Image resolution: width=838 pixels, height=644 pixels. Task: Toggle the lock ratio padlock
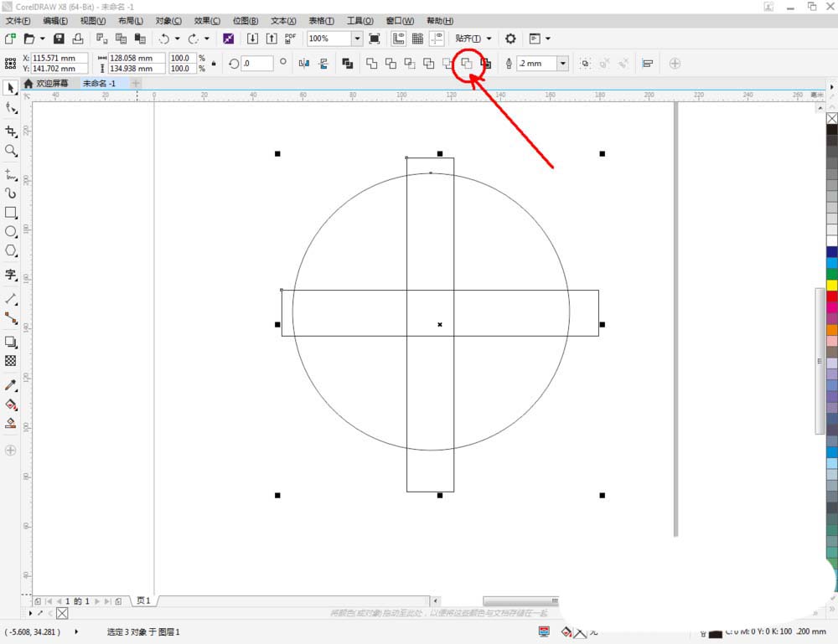[x=214, y=63]
